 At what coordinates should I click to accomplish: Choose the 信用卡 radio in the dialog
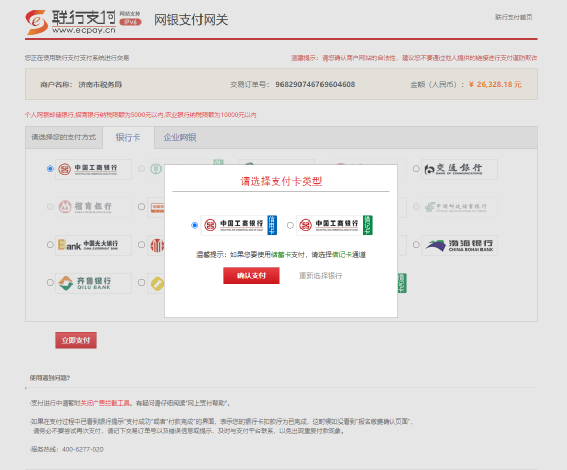point(195,225)
